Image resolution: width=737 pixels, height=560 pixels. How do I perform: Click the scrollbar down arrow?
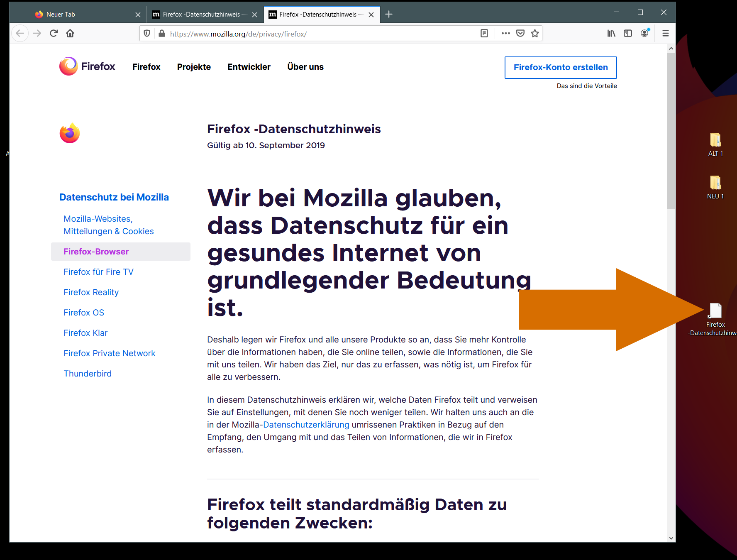tap(671, 538)
